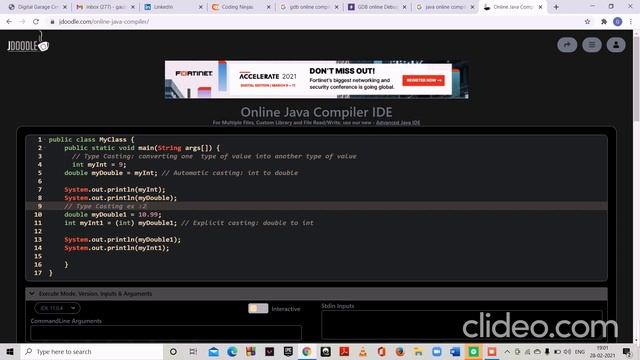The height and width of the screenshot is (360, 640).
Task: Show hidden system tray icons
Action: pyautogui.click(x=507, y=351)
